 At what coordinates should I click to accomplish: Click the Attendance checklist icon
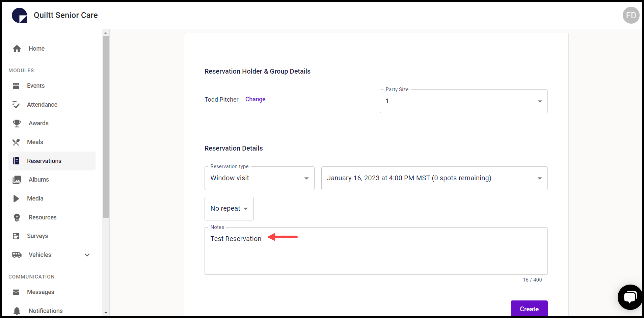16,105
